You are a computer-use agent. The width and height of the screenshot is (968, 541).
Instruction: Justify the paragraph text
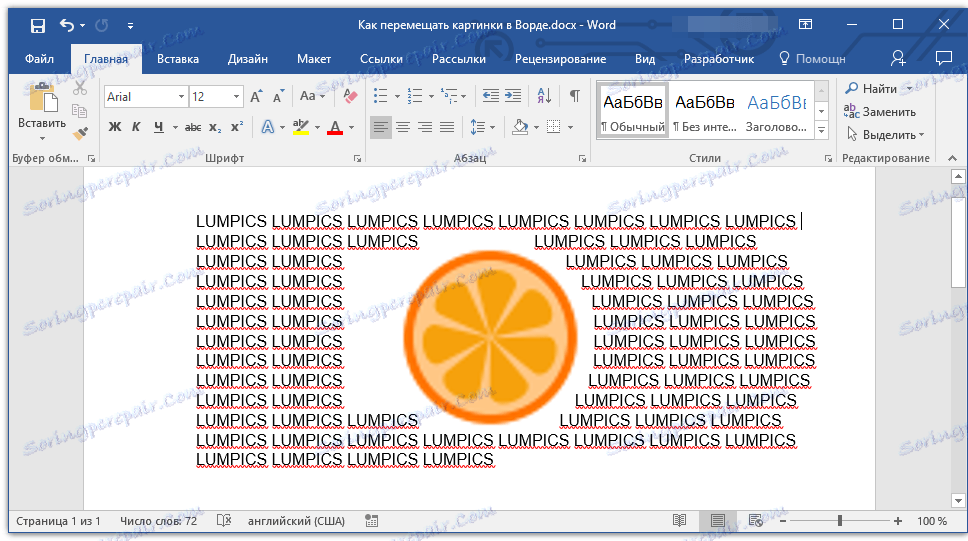[x=447, y=127]
